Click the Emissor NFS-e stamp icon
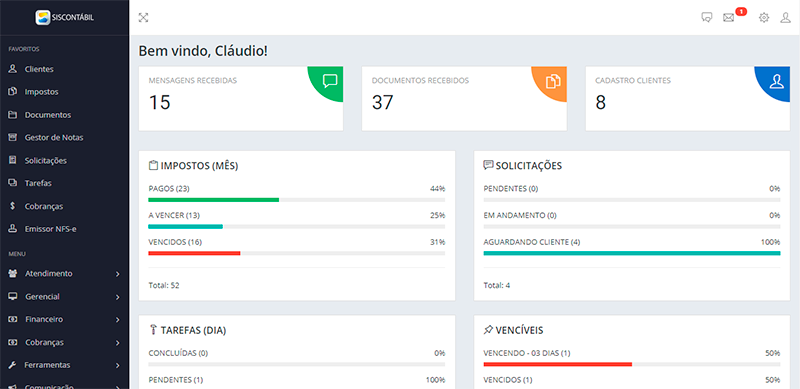 click(x=13, y=229)
